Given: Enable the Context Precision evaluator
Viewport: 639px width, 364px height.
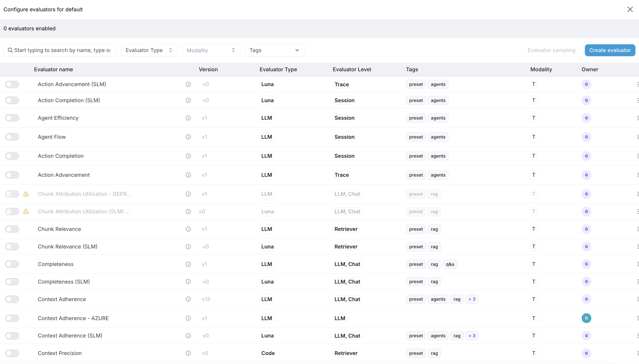Looking at the screenshot, I should click(x=12, y=353).
